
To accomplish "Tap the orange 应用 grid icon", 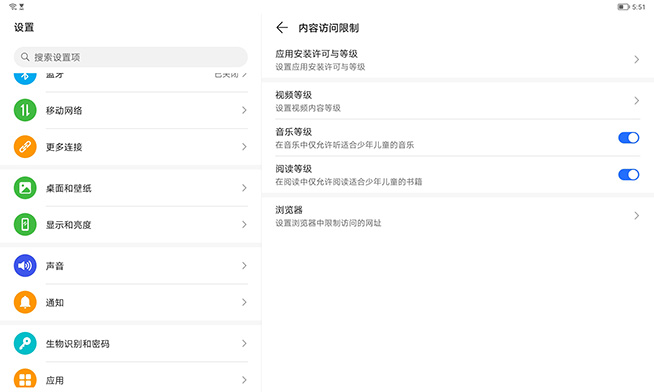I will (x=25, y=379).
